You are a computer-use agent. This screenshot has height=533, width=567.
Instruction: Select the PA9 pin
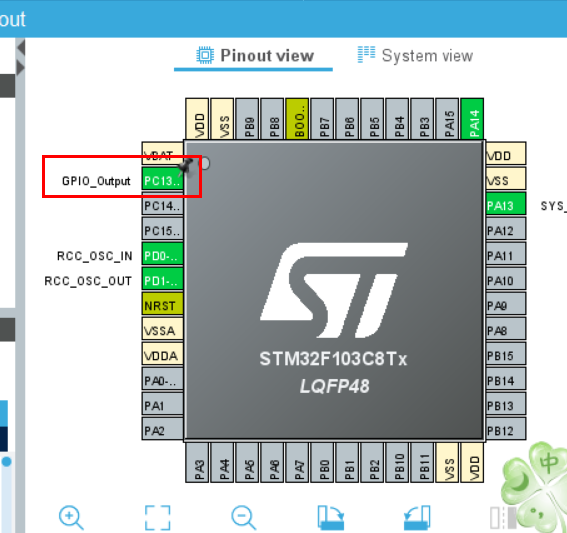coord(506,305)
